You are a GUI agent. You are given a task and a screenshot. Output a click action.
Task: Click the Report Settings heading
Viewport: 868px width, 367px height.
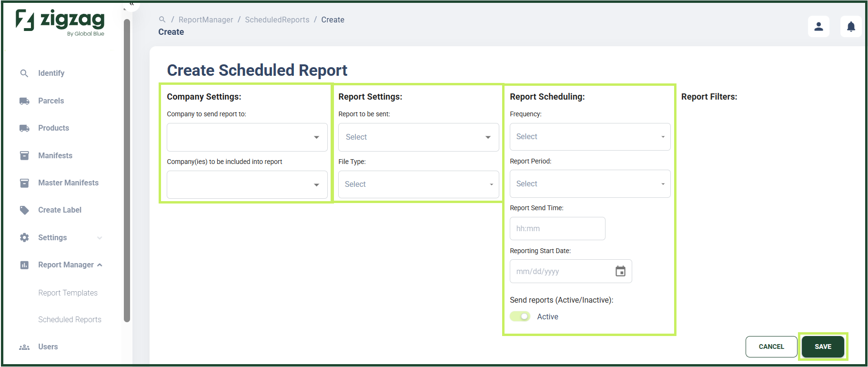click(x=370, y=97)
